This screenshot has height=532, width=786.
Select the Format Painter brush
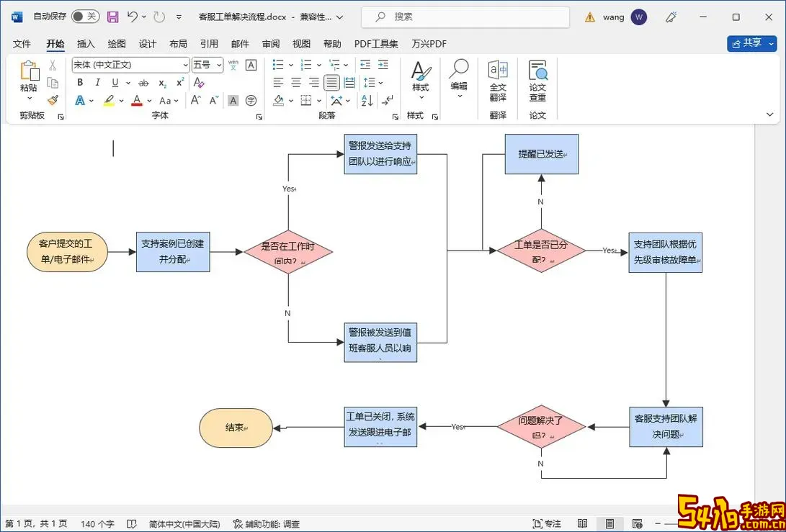53,100
